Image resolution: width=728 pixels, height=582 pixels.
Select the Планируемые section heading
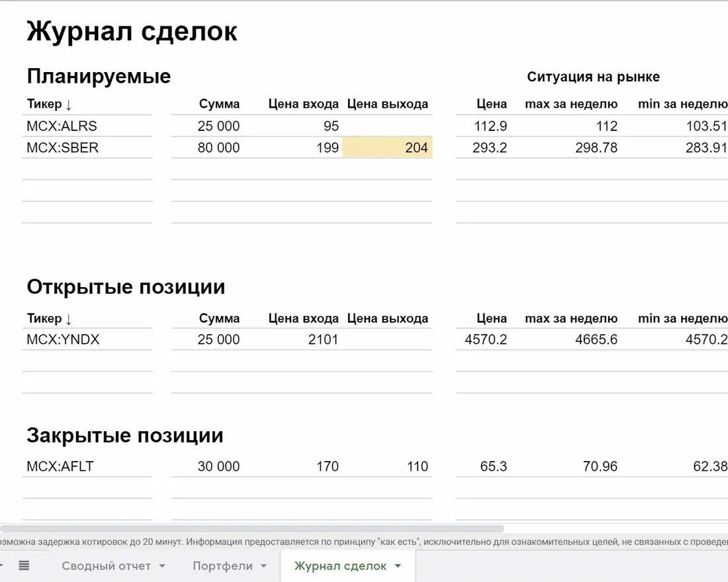click(99, 77)
